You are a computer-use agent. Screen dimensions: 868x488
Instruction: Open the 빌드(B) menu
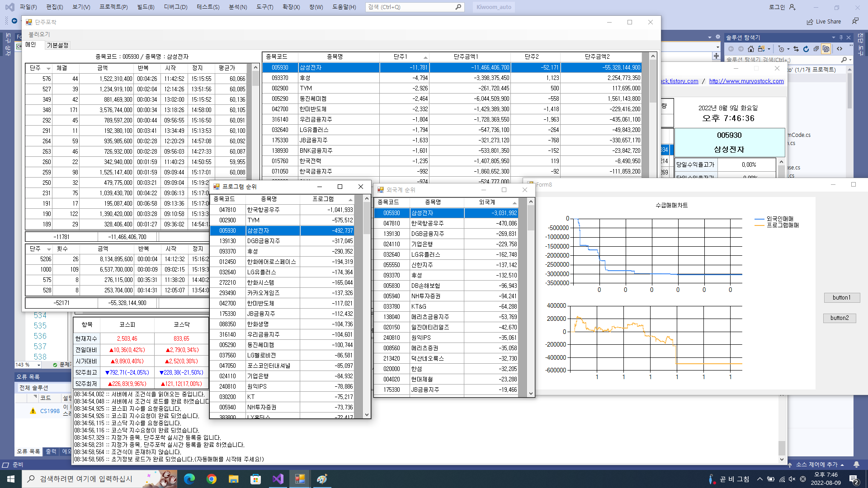click(x=146, y=7)
